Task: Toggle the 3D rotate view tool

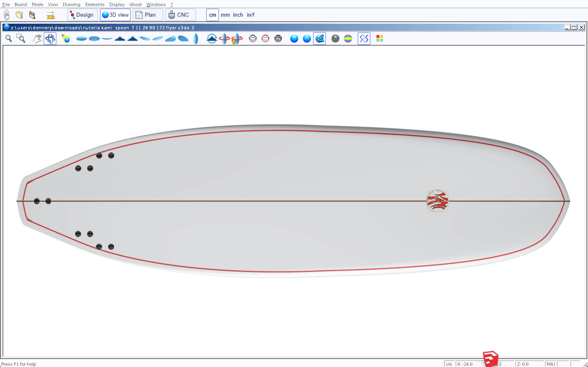Action: pyautogui.click(x=50, y=38)
